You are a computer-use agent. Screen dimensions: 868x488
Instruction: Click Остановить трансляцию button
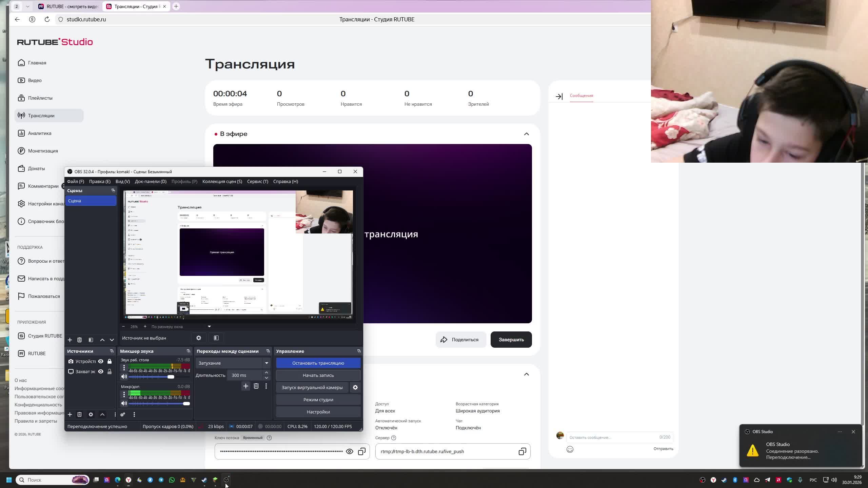click(318, 363)
